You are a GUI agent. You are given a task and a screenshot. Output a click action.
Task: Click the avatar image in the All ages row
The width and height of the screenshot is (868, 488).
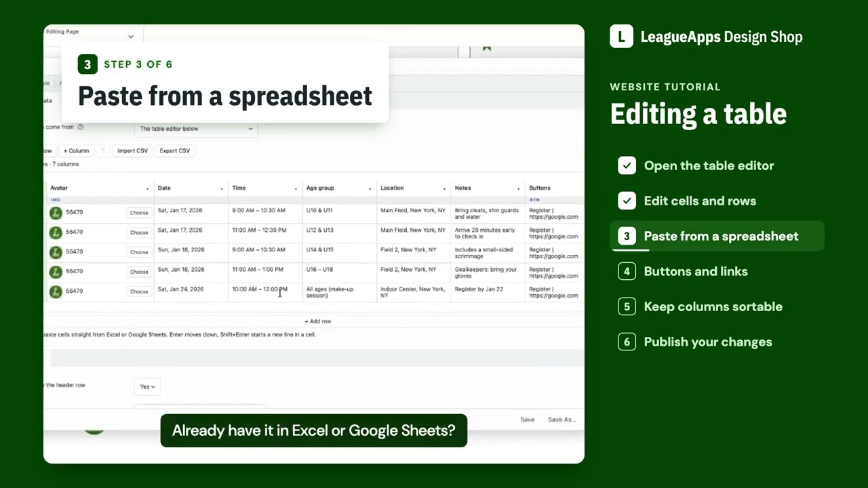pos(56,291)
